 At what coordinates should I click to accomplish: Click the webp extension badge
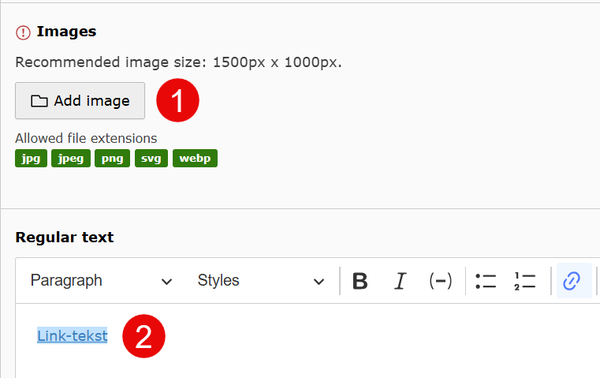point(195,158)
